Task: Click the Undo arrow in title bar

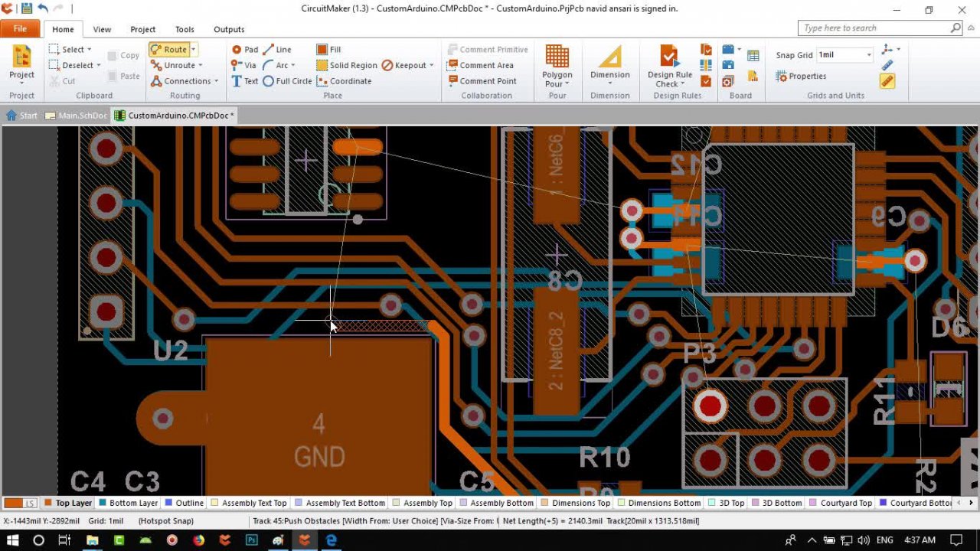Action: click(x=43, y=8)
